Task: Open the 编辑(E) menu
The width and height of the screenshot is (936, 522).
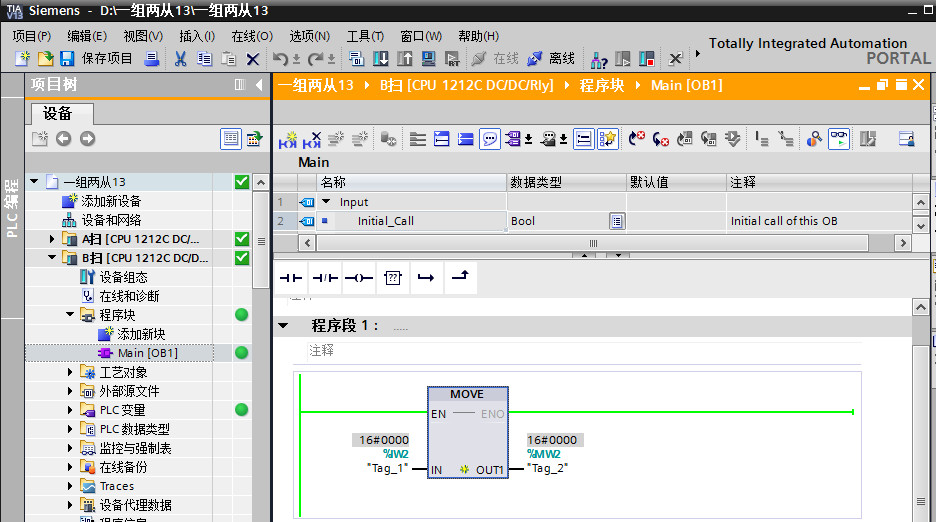Action: click(86, 36)
